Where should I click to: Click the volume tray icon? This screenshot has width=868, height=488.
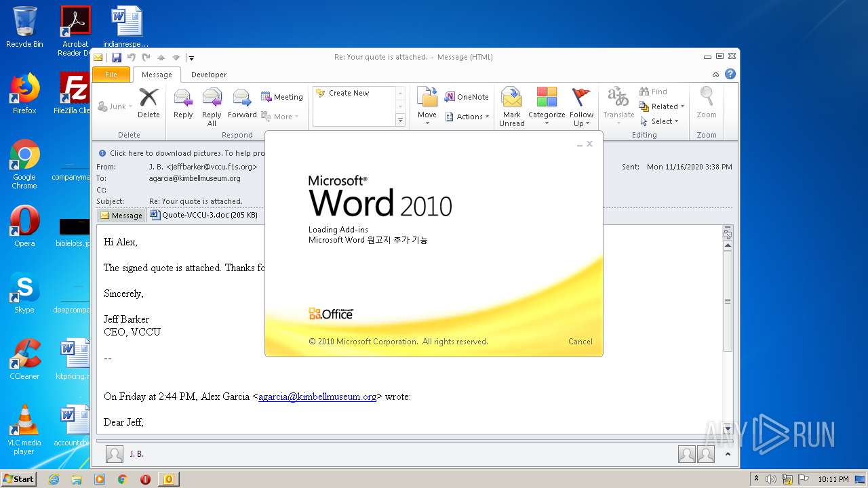(x=771, y=479)
